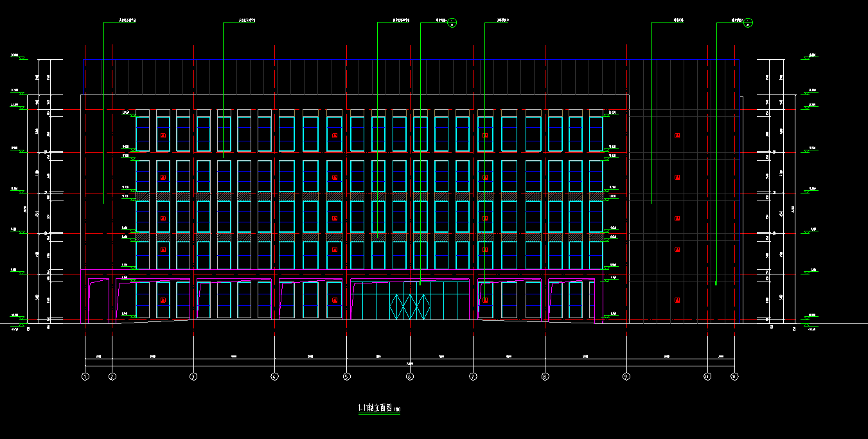
Task: Select the red marker on ground floor right blank wall
Action: 677,300
